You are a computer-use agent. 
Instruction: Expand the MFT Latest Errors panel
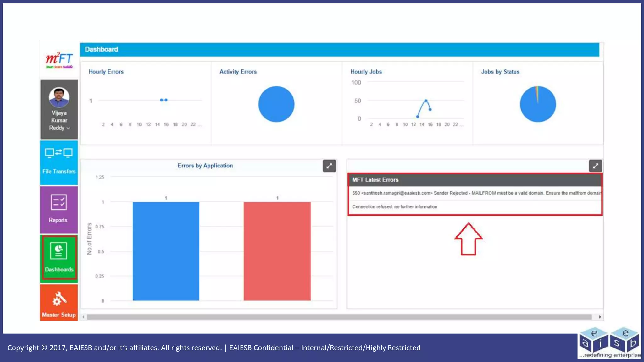[x=595, y=166]
